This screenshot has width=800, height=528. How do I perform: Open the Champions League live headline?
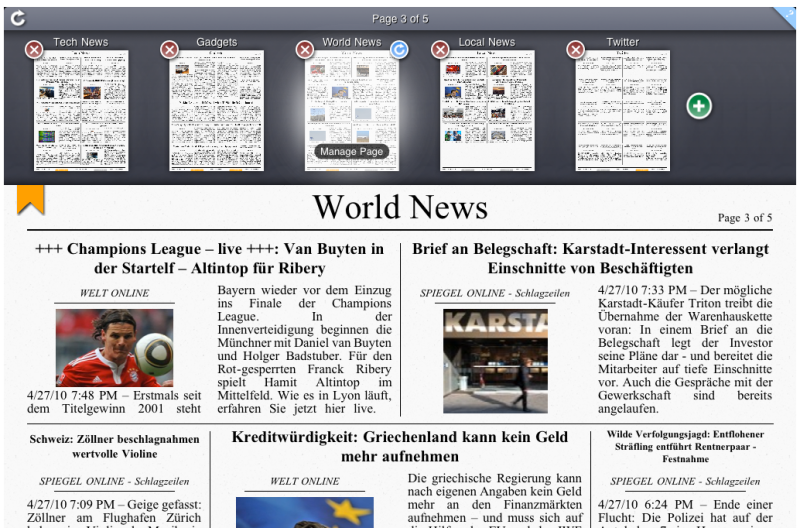209,259
